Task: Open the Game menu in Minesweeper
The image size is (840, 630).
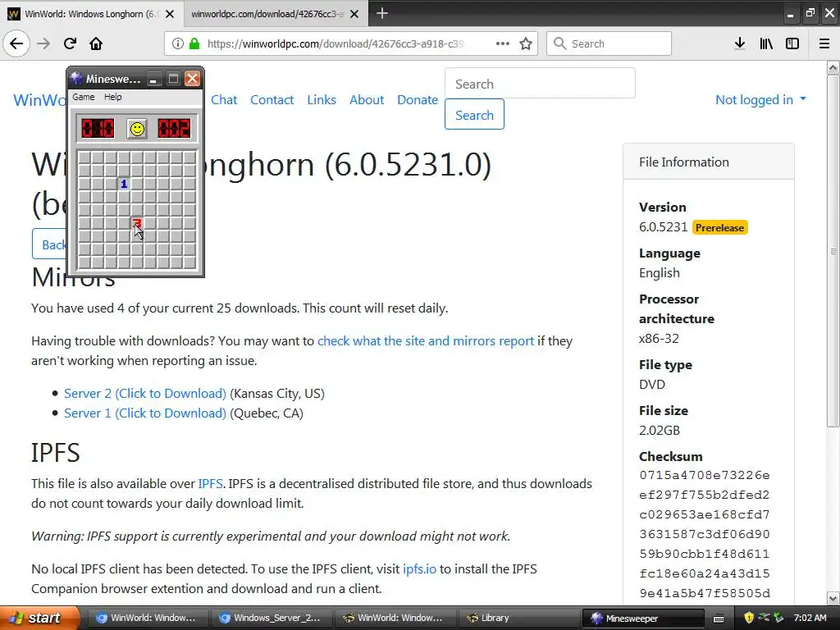Action: pos(84,97)
